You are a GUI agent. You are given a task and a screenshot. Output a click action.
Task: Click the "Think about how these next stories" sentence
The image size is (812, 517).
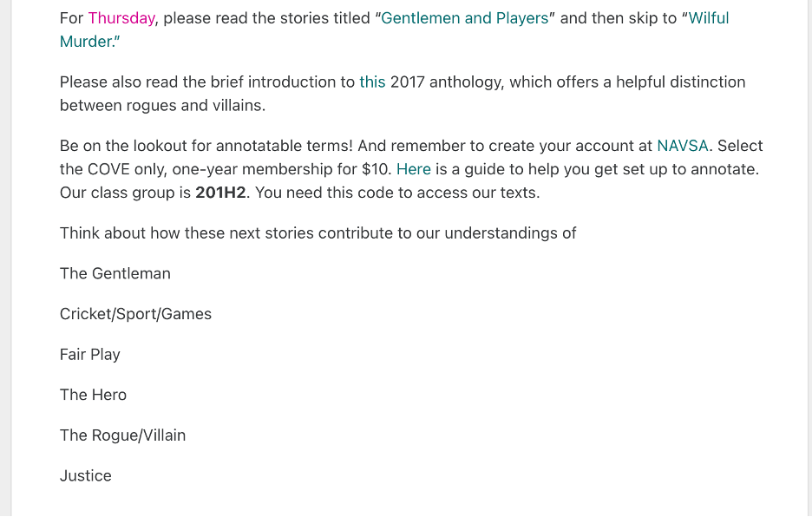coord(318,233)
